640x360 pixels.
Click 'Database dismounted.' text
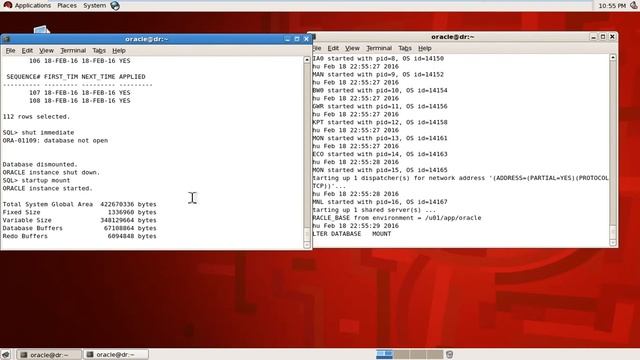40,164
